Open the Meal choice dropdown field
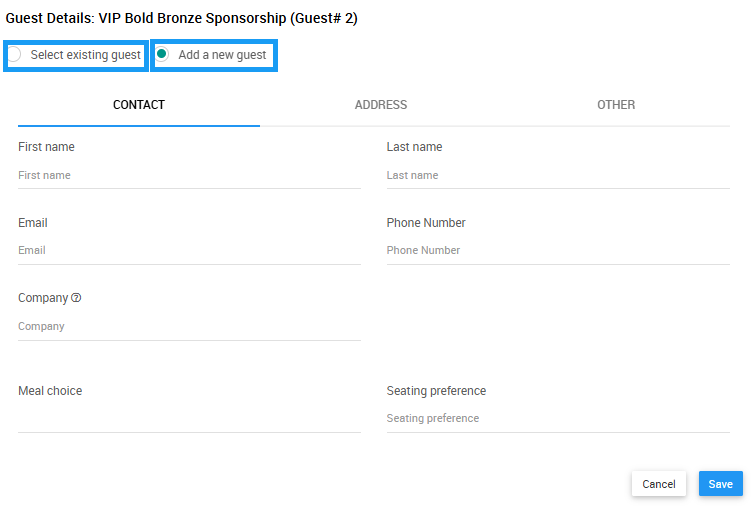 point(189,418)
